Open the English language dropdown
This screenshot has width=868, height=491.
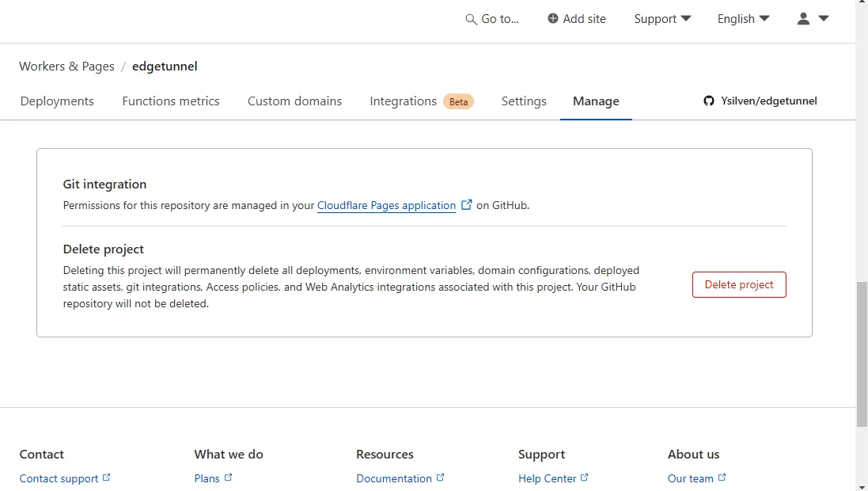[743, 19]
